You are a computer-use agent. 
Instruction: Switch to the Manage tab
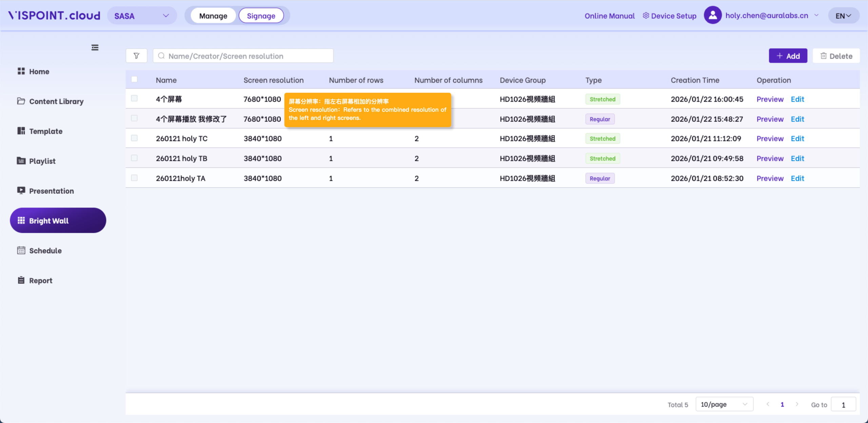(x=213, y=16)
